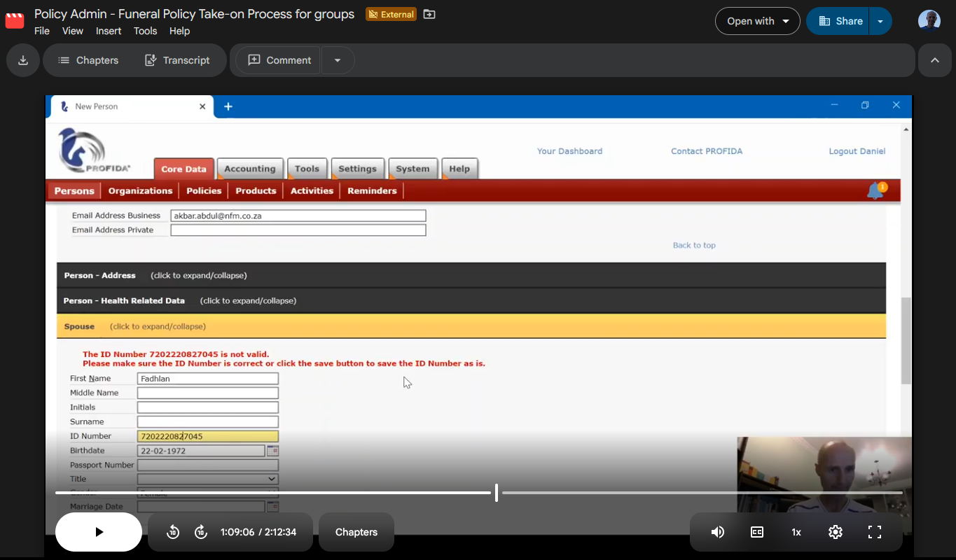
Task: Seek on the video progress bar
Action: 479,493
